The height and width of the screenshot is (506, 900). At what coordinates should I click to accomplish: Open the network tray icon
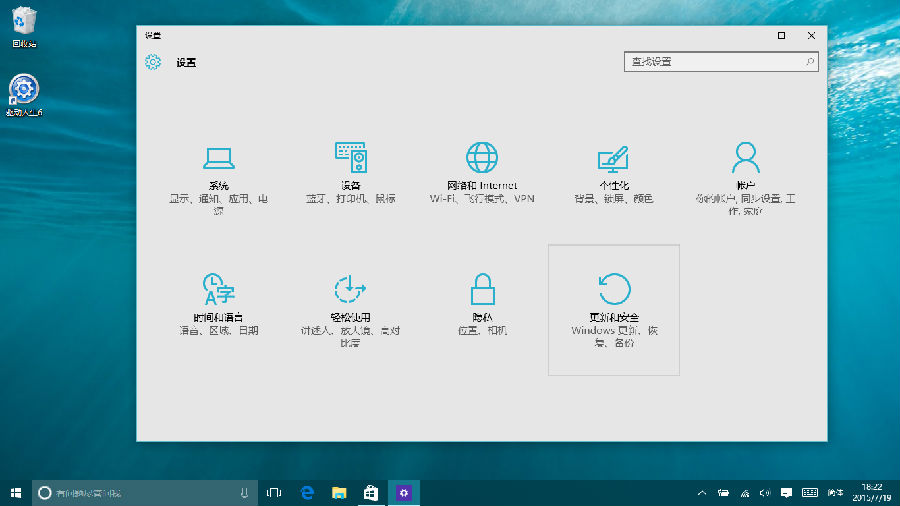(744, 493)
